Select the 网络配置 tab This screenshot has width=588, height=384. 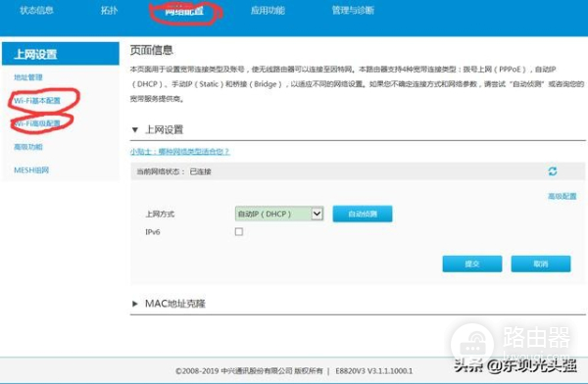tap(184, 11)
